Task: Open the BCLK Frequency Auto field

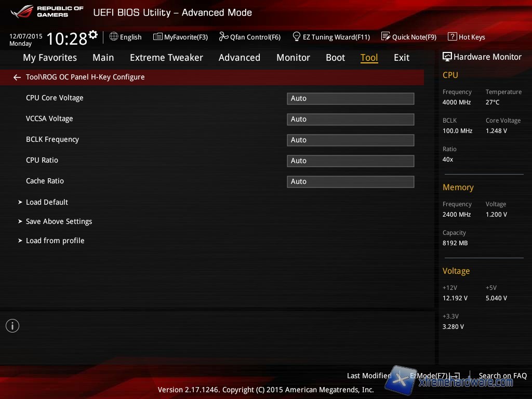Action: [350, 140]
